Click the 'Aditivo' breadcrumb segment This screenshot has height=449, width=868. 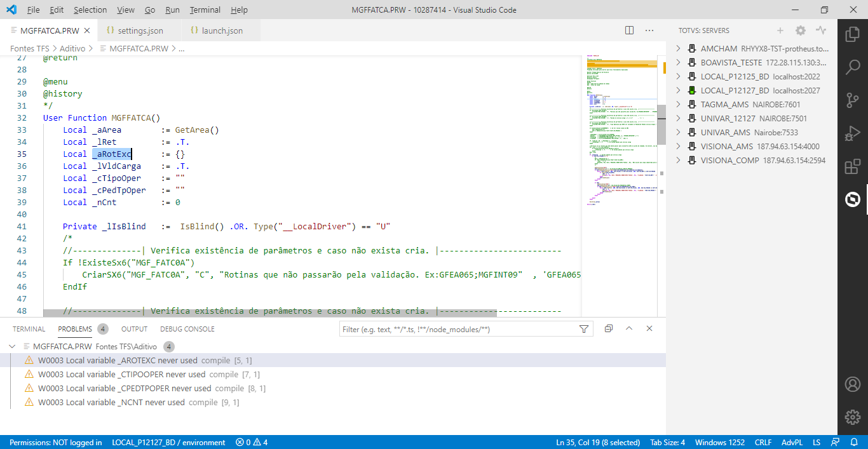coord(73,48)
